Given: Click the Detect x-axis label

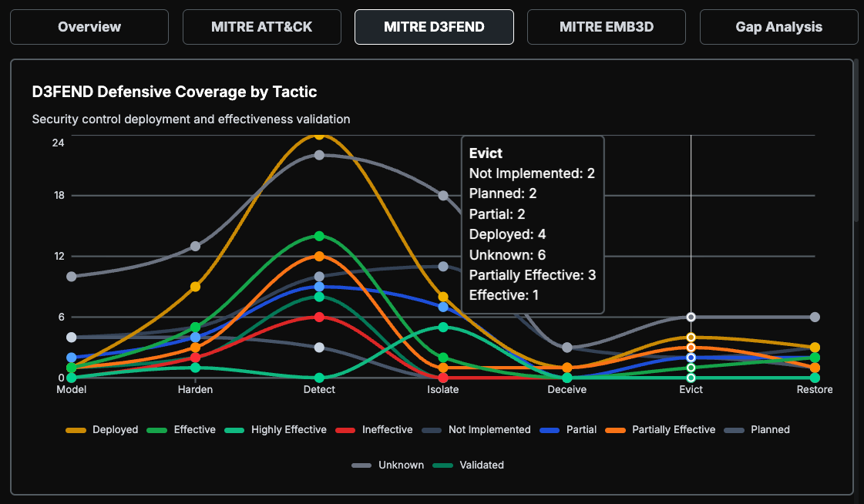Looking at the screenshot, I should (x=319, y=389).
